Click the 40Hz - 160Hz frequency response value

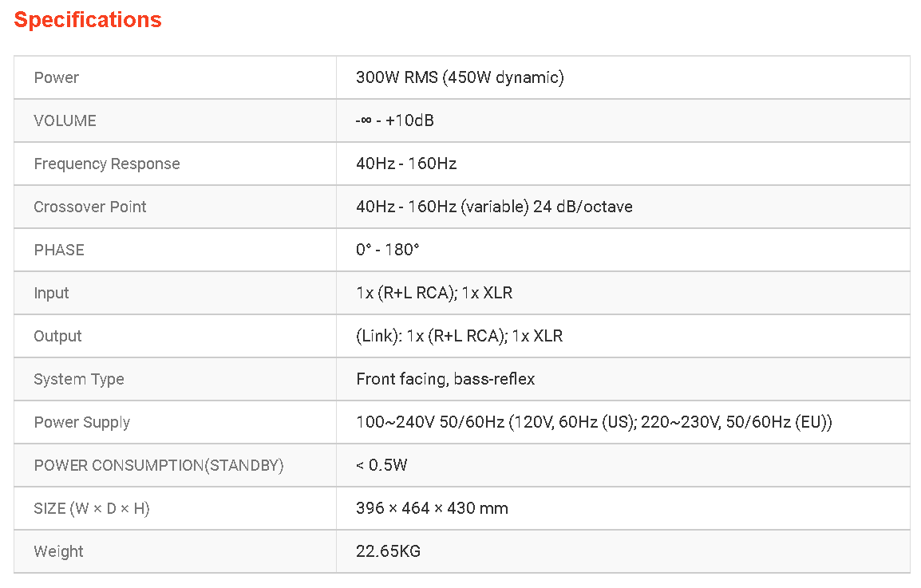[406, 164]
